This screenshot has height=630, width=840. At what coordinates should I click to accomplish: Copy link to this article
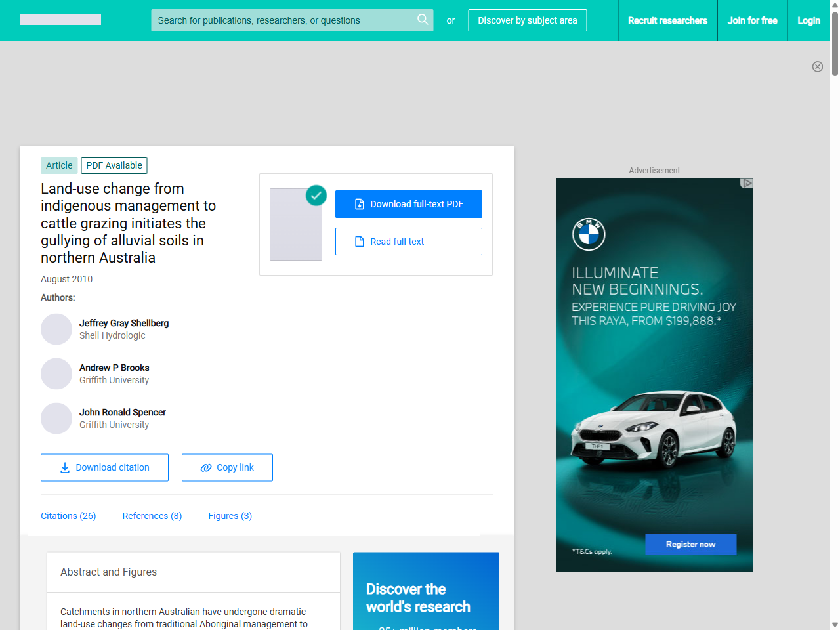227,467
